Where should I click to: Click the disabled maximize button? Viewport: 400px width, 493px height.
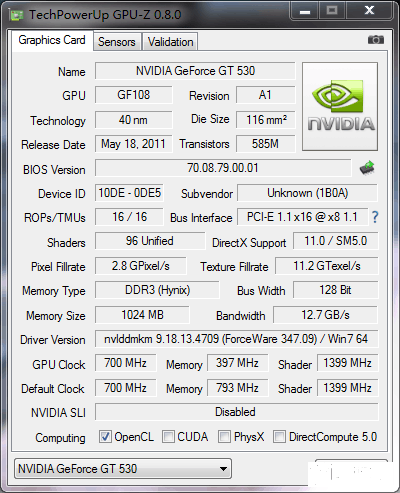click(x=332, y=11)
